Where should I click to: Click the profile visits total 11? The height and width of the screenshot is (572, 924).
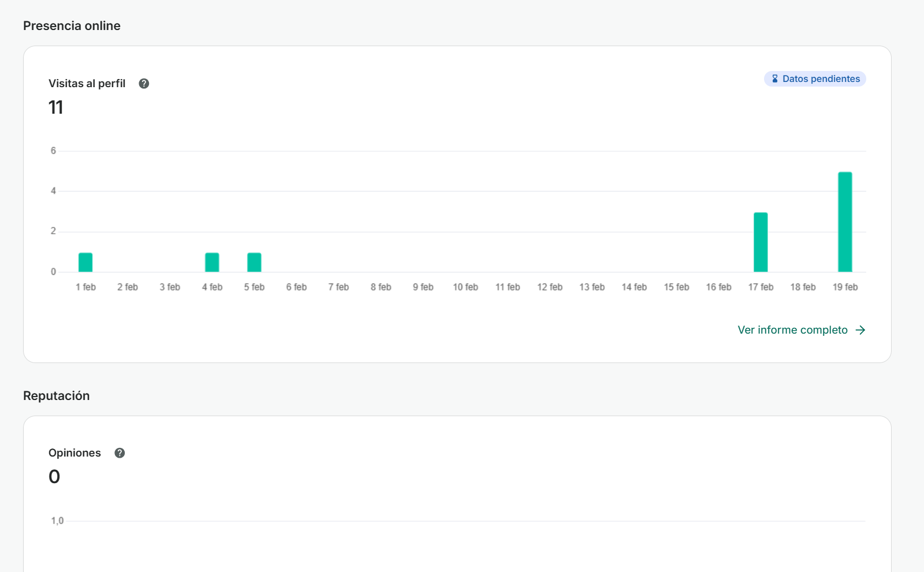click(x=56, y=108)
